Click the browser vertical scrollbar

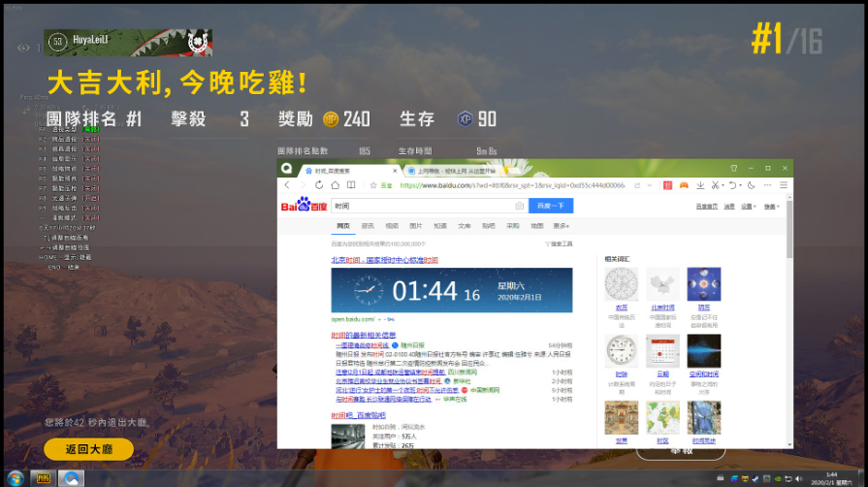click(x=788, y=233)
